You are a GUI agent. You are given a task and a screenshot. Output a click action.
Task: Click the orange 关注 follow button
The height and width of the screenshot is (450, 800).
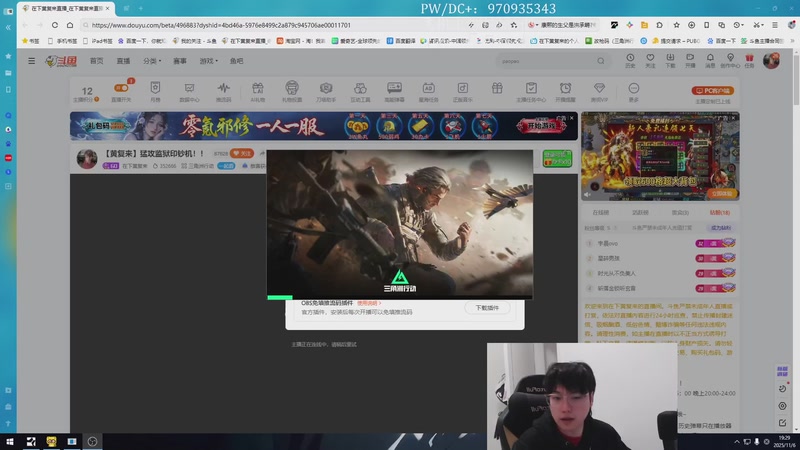pyautogui.click(x=242, y=153)
